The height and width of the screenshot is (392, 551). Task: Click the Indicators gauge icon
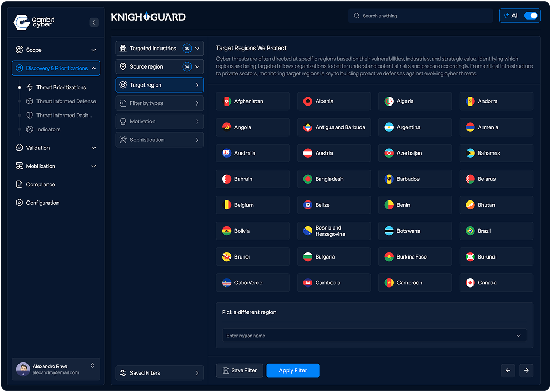(30, 129)
